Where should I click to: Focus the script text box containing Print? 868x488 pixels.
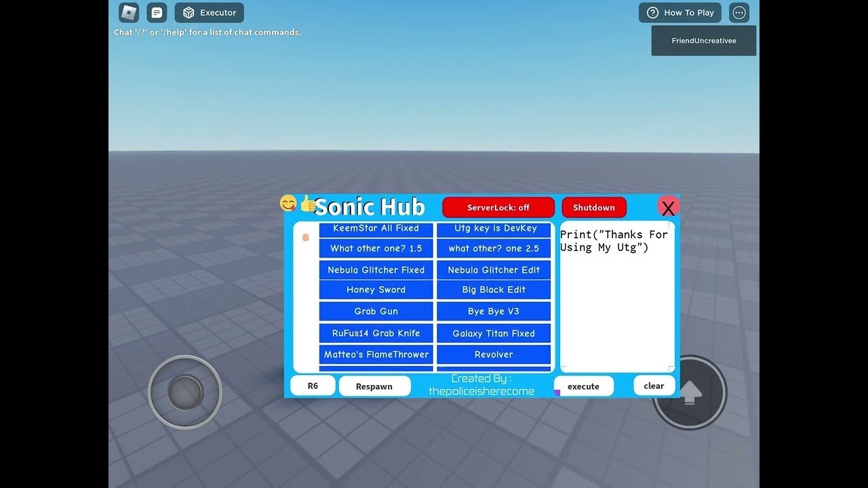tap(617, 297)
